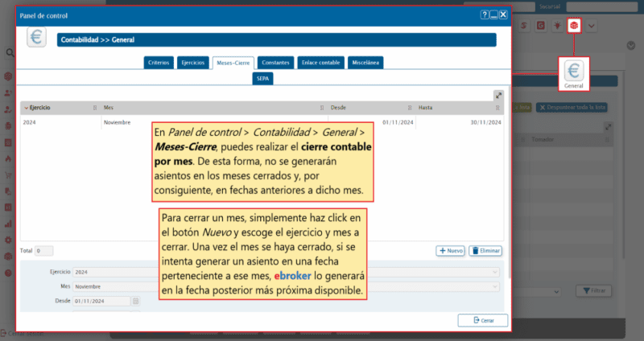The width and height of the screenshot is (644, 341).
Task: Open help via the question mark icon
Action: [485, 14]
